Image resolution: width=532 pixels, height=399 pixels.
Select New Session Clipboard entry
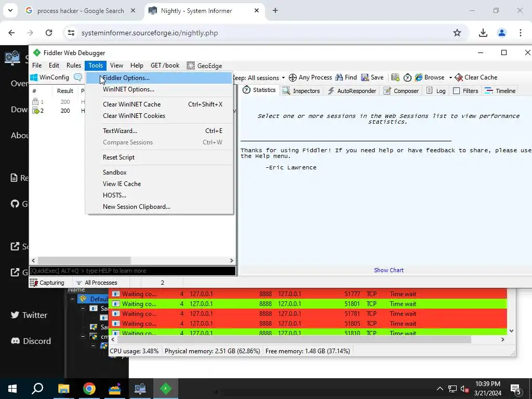click(159, 207)
